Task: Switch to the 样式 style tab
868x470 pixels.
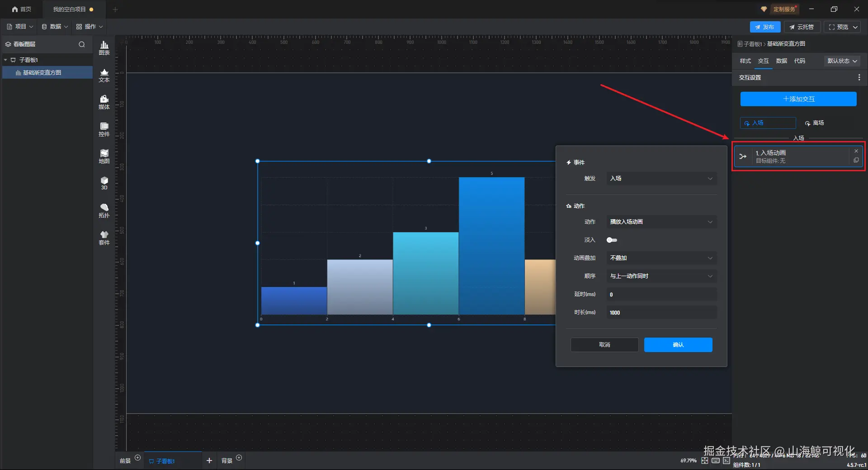Action: tap(745, 61)
